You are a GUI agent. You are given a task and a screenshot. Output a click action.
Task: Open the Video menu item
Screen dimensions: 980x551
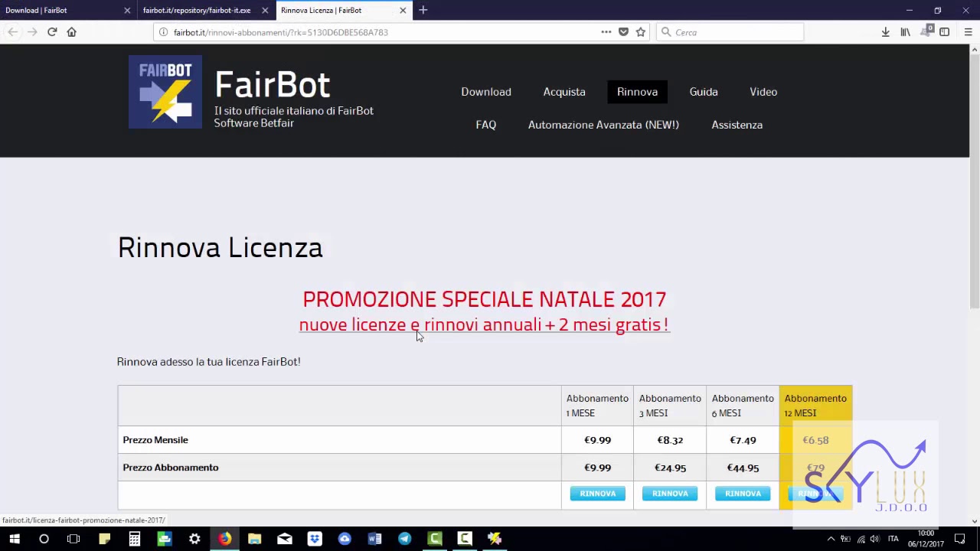(x=763, y=92)
